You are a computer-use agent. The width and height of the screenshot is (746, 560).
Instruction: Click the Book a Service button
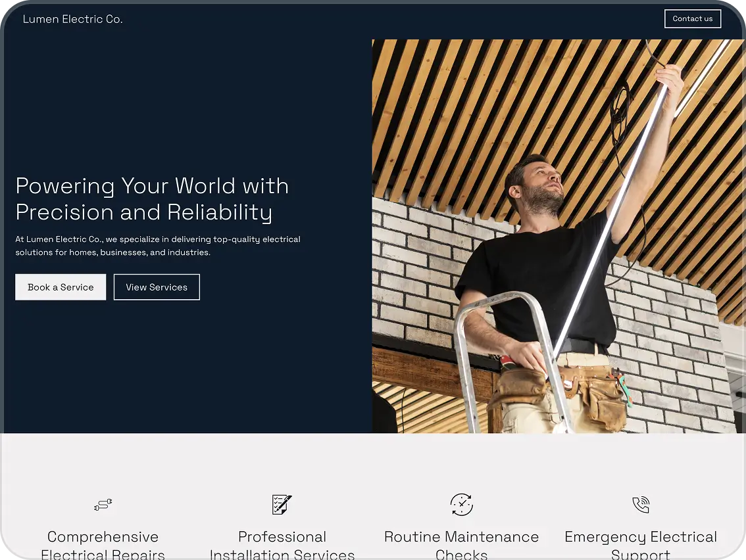pyautogui.click(x=61, y=287)
